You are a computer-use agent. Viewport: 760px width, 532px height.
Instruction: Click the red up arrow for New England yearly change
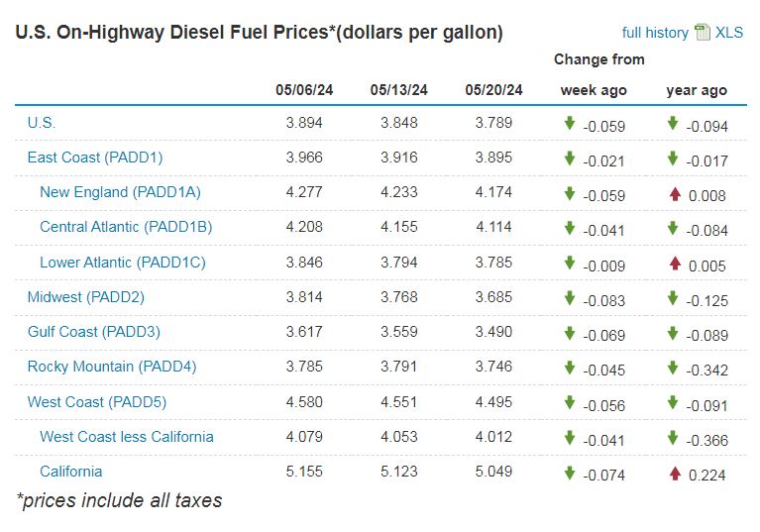674,194
